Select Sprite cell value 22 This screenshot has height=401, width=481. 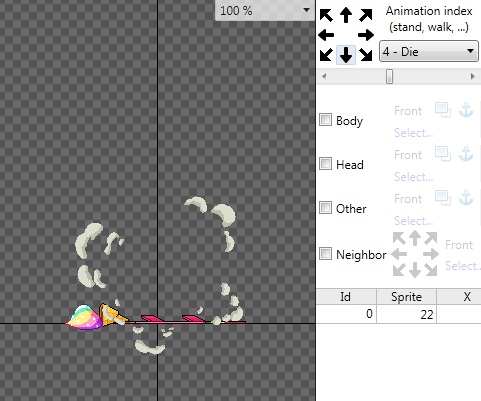pos(406,314)
